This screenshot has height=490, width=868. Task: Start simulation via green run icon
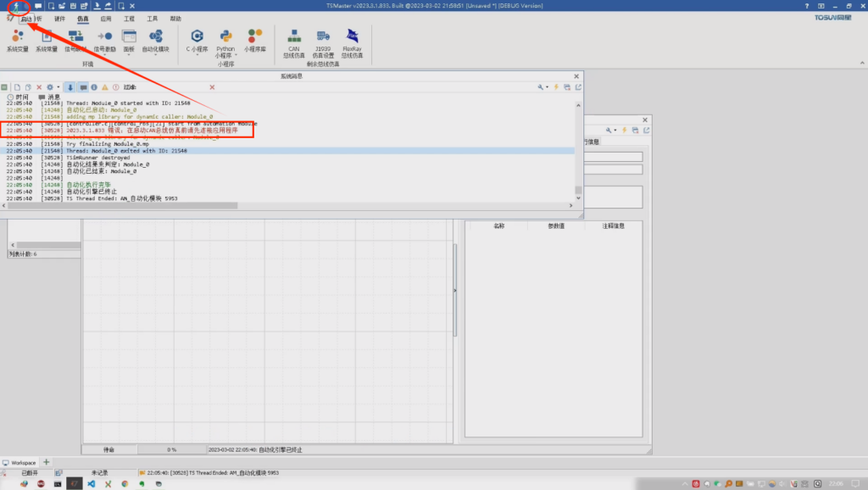(15, 6)
